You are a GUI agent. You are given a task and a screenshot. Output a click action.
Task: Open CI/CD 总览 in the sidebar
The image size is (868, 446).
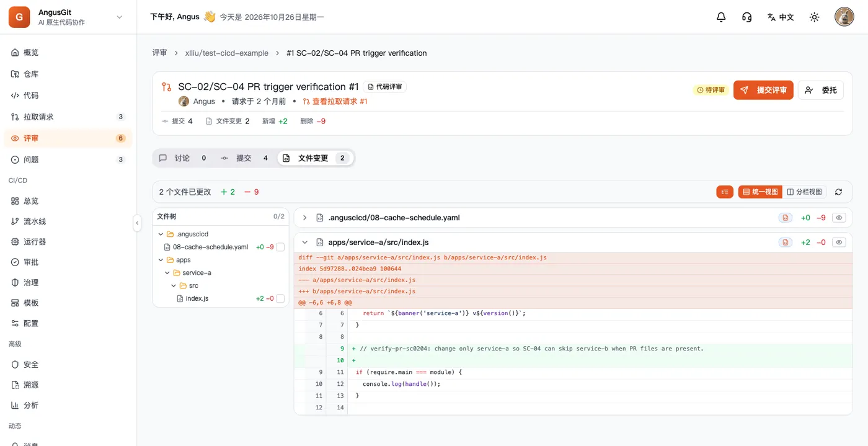click(68, 201)
